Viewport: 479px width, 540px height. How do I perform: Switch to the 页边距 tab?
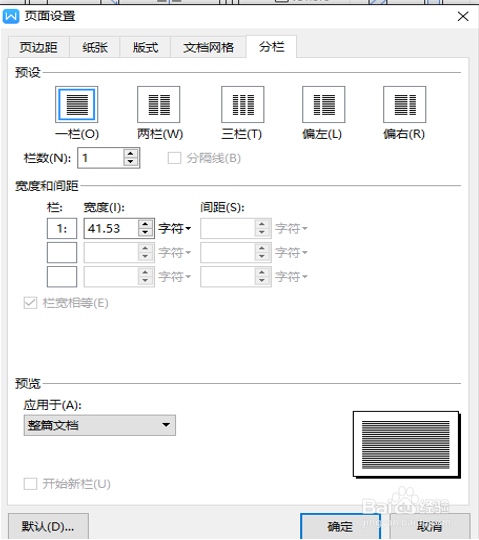click(38, 47)
